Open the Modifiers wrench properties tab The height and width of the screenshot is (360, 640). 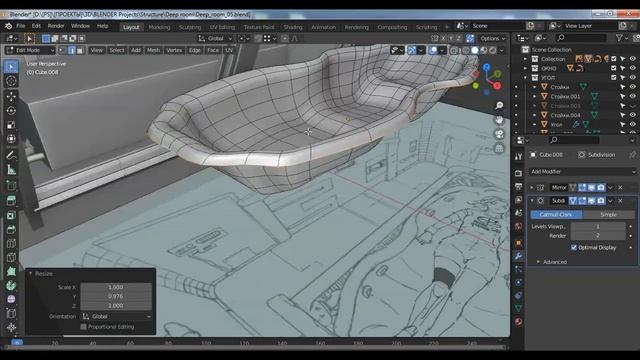click(518, 256)
